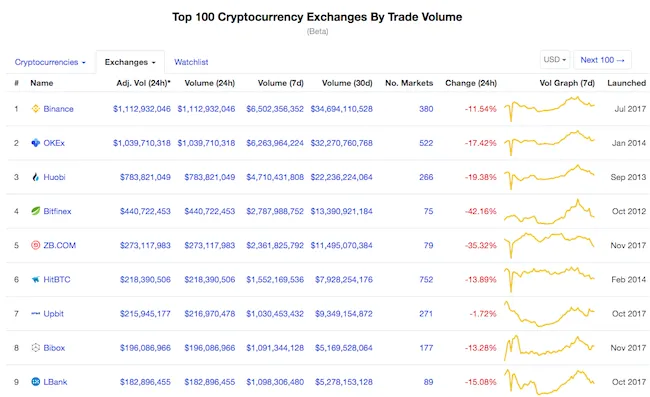The image size is (650, 397).
Task: Click Bibox 7d volume sparkline graph
Action: tap(549, 348)
